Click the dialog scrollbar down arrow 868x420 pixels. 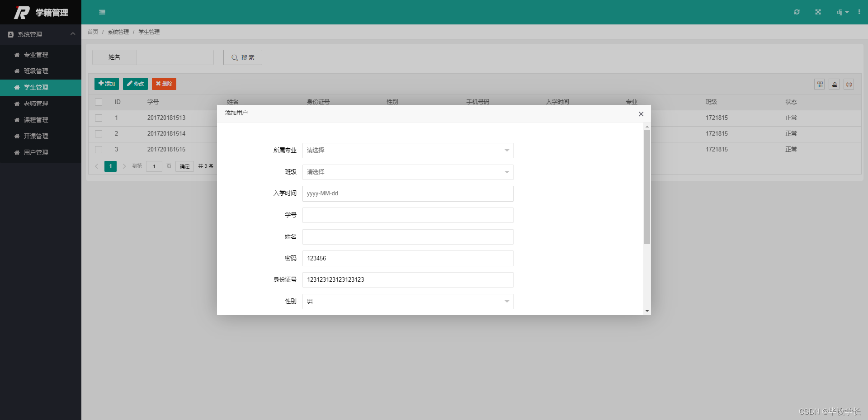pos(647,311)
